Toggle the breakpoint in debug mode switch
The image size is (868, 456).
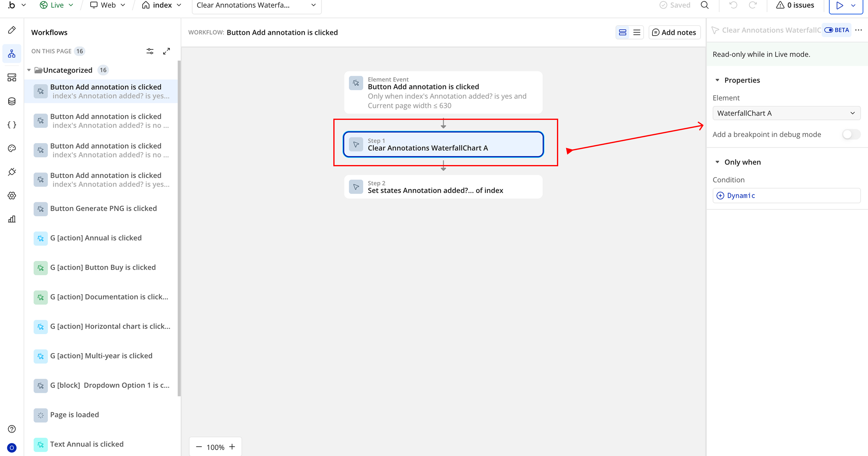[x=851, y=134]
